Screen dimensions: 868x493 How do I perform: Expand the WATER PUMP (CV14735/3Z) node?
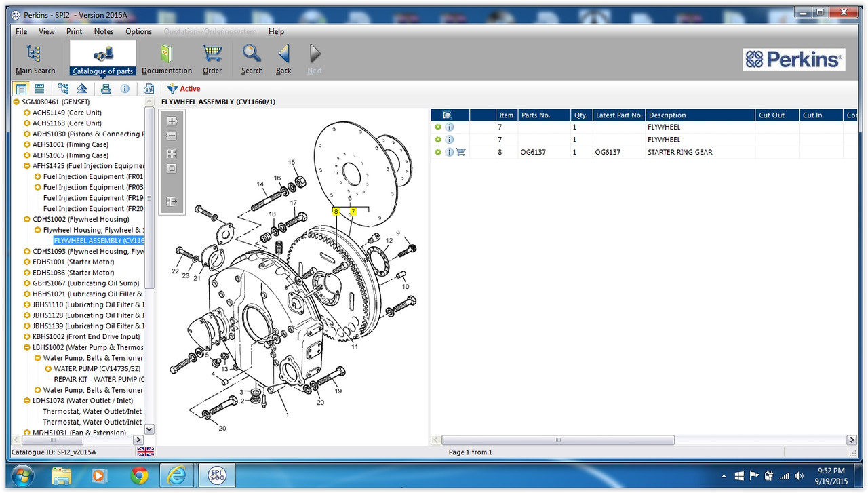48,369
